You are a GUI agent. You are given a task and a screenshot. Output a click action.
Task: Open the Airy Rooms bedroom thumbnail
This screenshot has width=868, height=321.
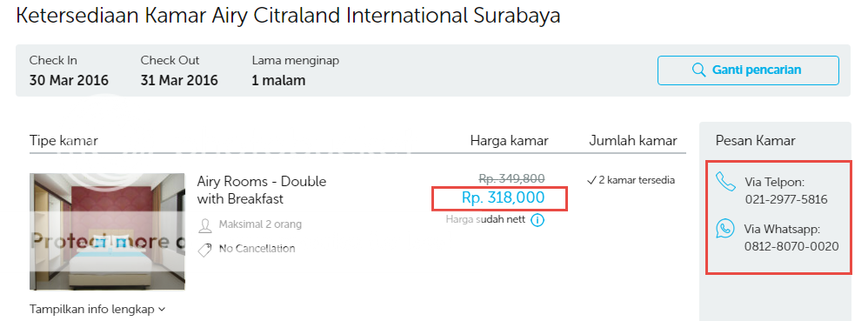107,232
